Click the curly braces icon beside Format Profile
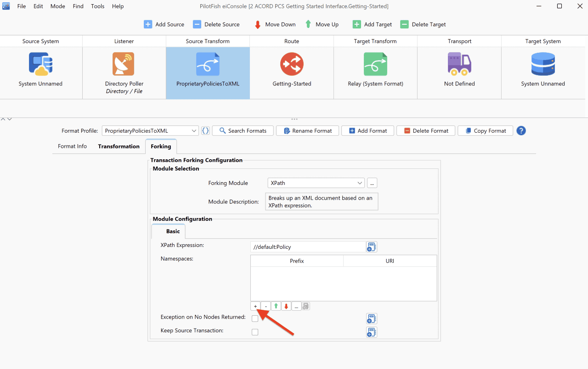Screen dimensions: 588x369 point(205,131)
